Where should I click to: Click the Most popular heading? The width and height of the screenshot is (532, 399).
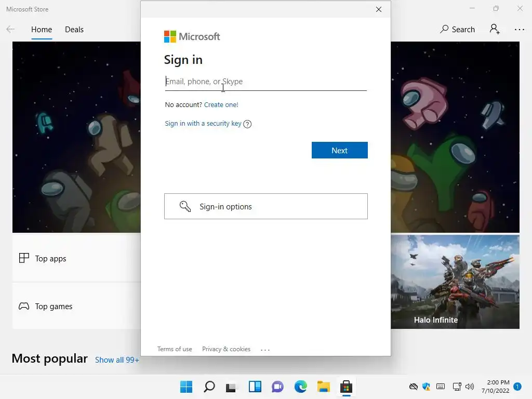(x=49, y=358)
